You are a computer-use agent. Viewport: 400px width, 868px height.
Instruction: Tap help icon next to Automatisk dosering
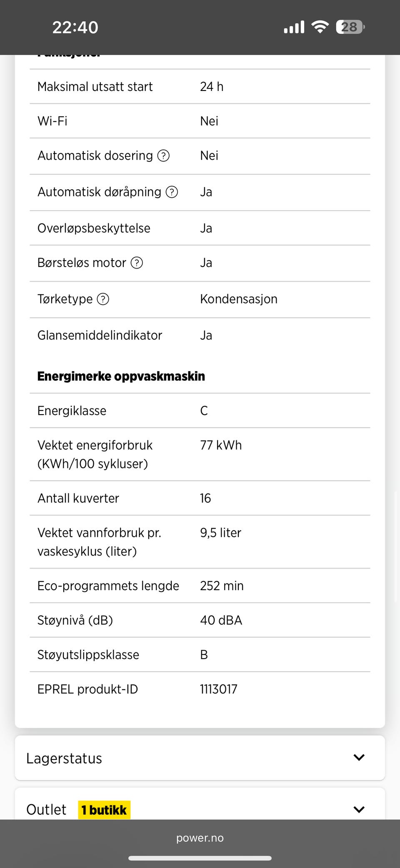tap(163, 156)
